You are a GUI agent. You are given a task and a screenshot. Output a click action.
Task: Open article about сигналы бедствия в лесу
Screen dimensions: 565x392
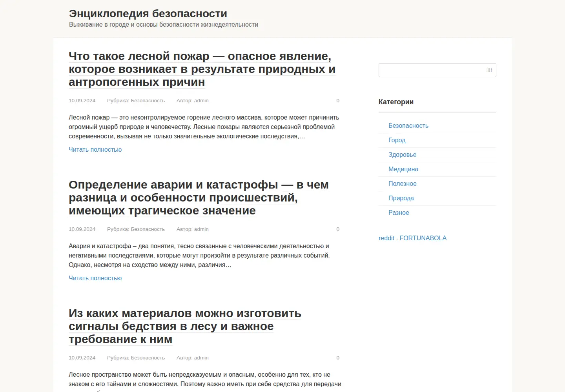coord(185,326)
